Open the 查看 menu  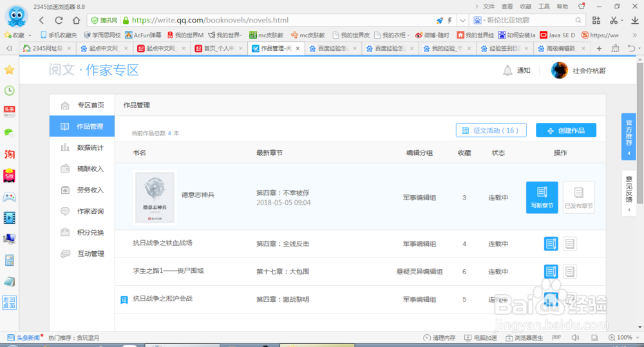point(507,6)
